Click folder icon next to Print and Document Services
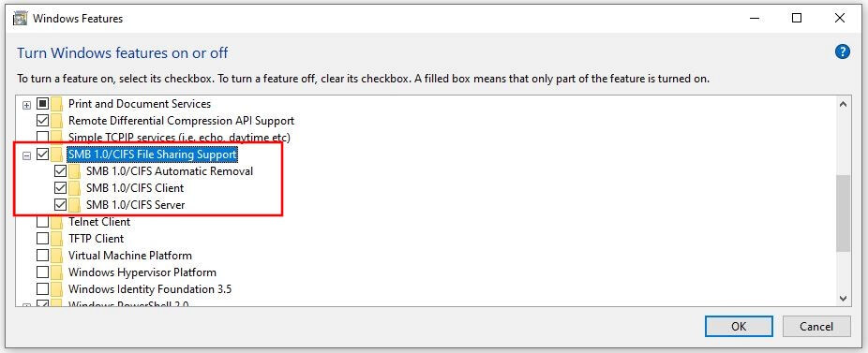 point(57,103)
